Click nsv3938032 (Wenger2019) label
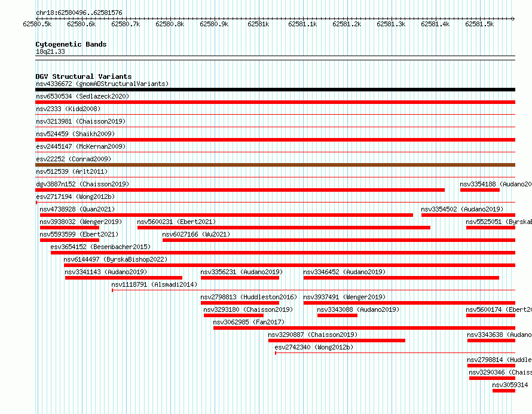532x414 pixels. click(x=81, y=222)
